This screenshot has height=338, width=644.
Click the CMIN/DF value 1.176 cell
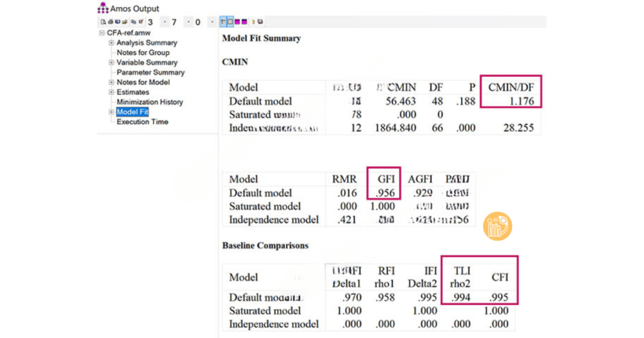click(520, 101)
